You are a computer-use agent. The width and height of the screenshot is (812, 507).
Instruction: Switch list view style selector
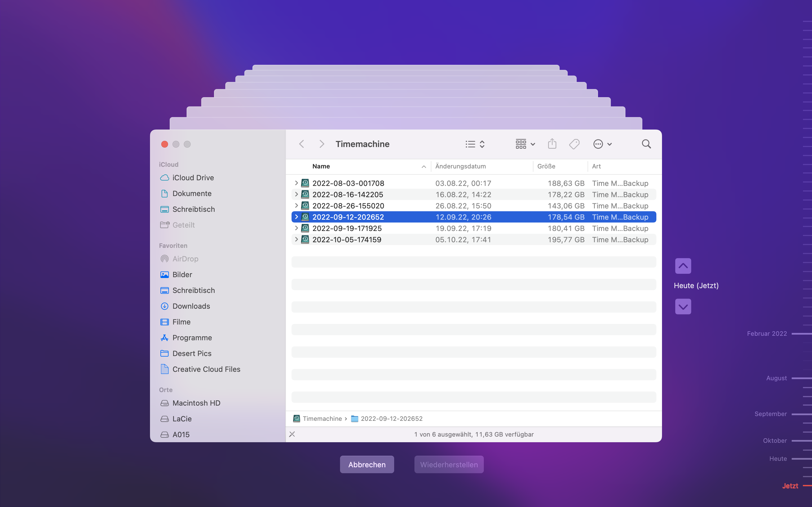coord(475,144)
